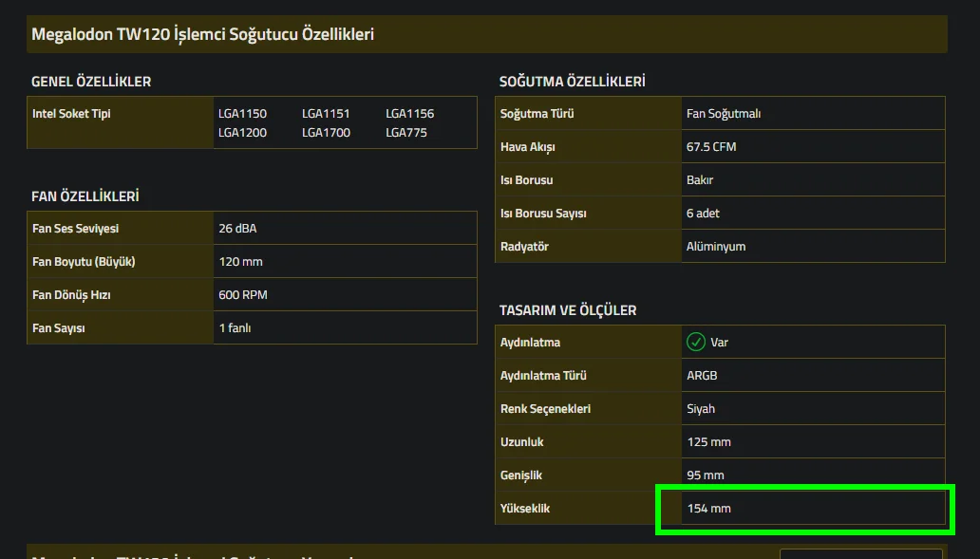This screenshot has height=559, width=980.
Task: Click the Megalodon TW120 İşlemci Soğutucu Özellikleri heading
Action: pos(202,34)
